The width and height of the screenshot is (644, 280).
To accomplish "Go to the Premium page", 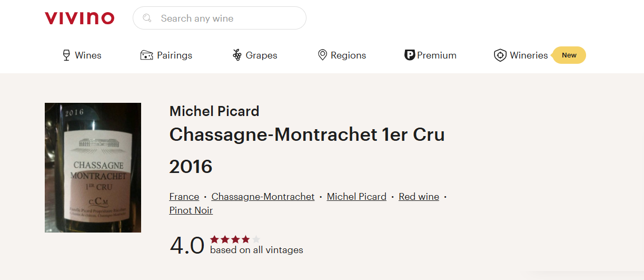I will click(437, 55).
